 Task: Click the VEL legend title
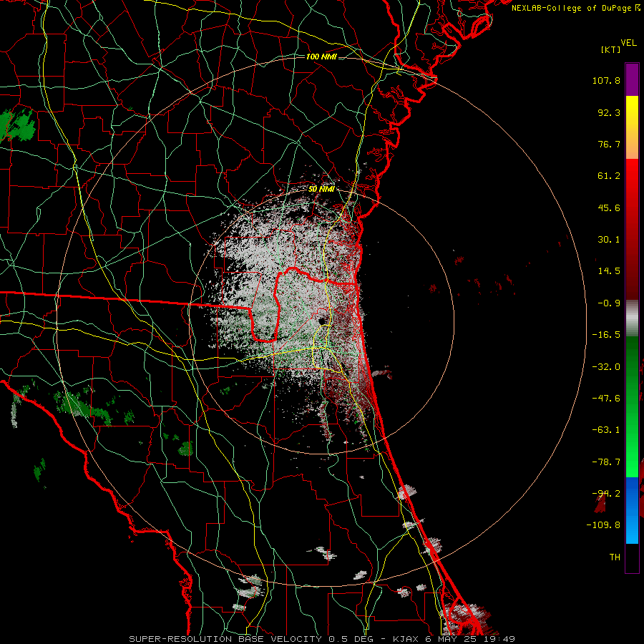click(628, 43)
